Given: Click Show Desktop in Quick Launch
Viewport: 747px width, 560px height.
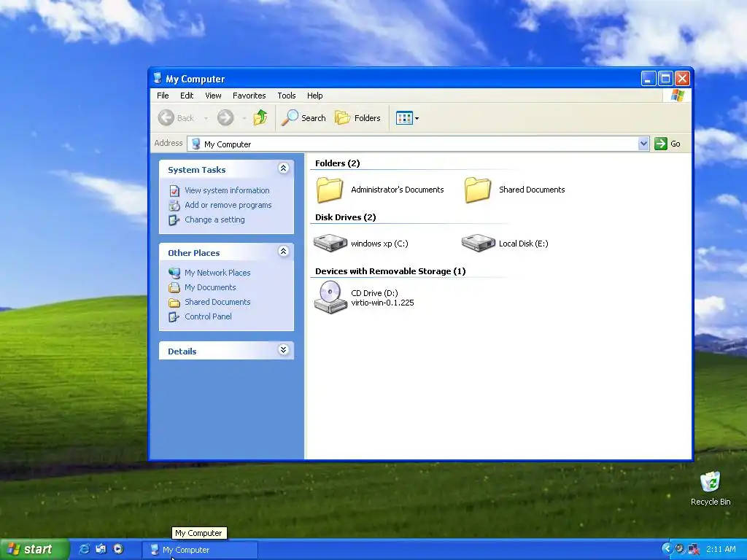Looking at the screenshot, I should (101, 549).
